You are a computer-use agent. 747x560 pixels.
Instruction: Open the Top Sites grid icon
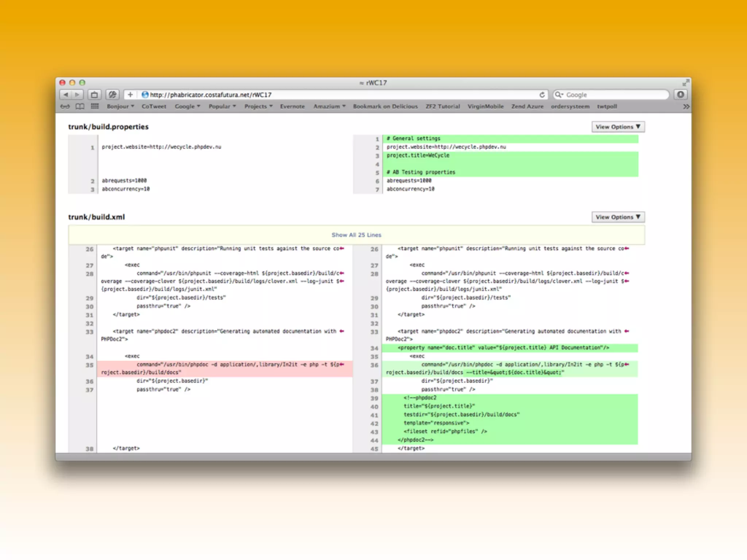tap(95, 106)
